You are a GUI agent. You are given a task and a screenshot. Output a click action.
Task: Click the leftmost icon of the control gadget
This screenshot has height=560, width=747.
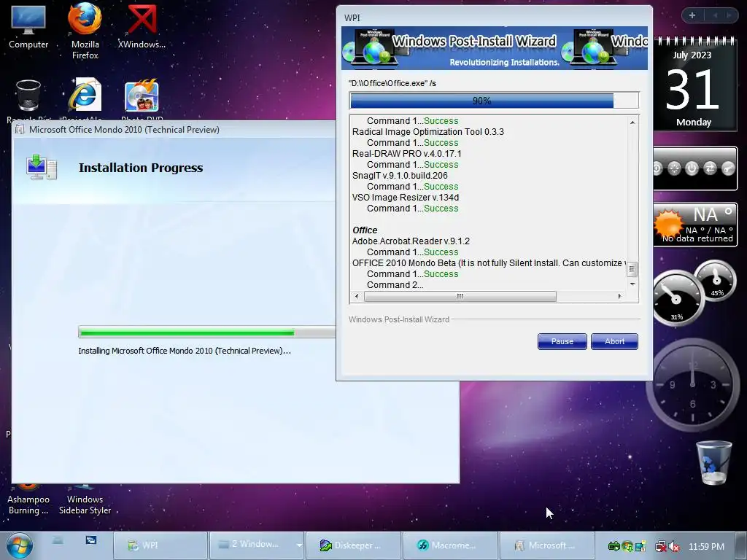657,168
